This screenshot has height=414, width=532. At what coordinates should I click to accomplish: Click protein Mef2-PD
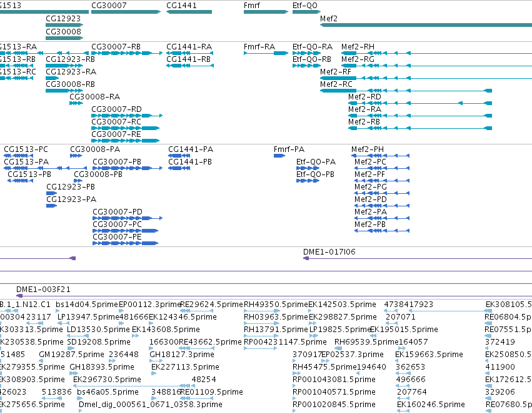pyautogui.click(x=371, y=199)
